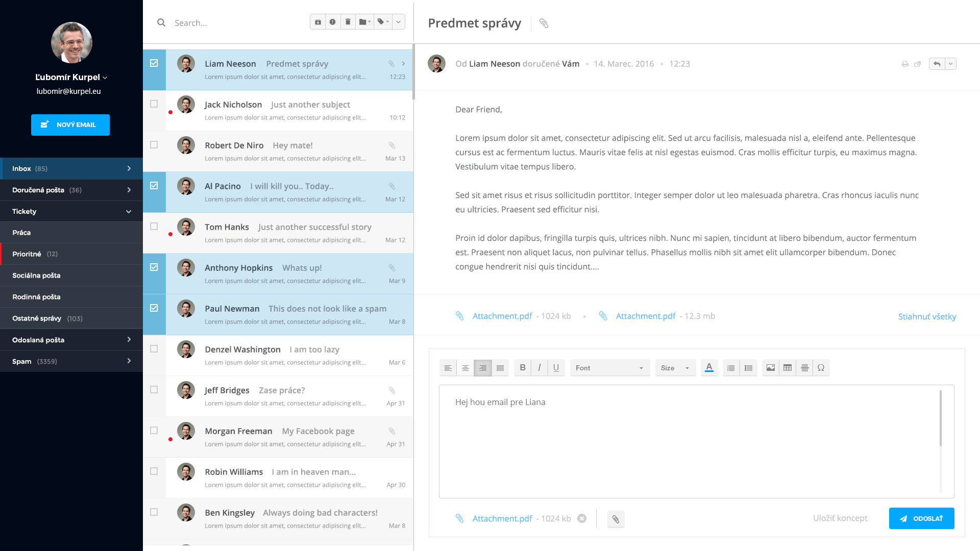Click the print icon in message header
The height and width of the screenshot is (551, 980).
click(x=904, y=64)
